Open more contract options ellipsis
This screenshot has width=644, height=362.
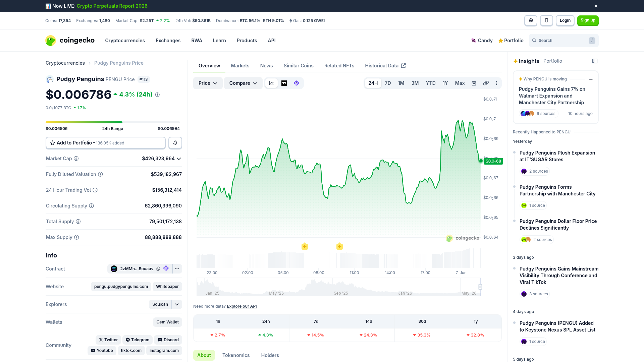tap(177, 269)
